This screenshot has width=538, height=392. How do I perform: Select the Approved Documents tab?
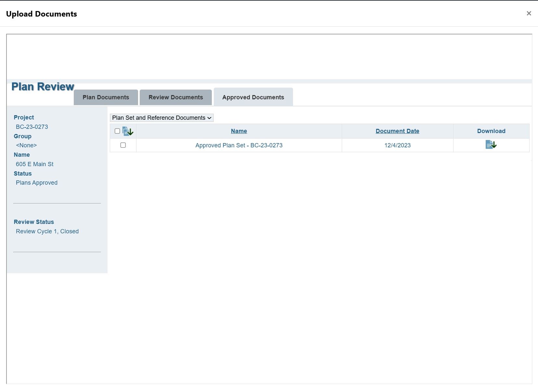click(x=253, y=97)
